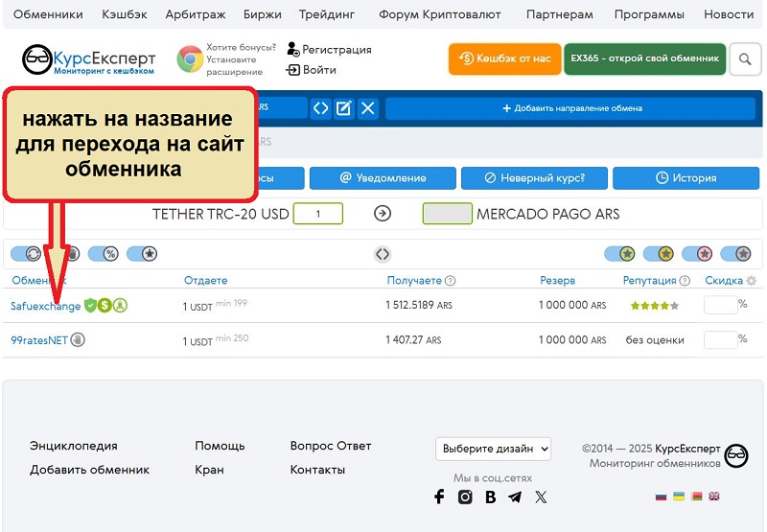Switch language with UK flag
Viewport: 767px width, 532px height.
714,497
